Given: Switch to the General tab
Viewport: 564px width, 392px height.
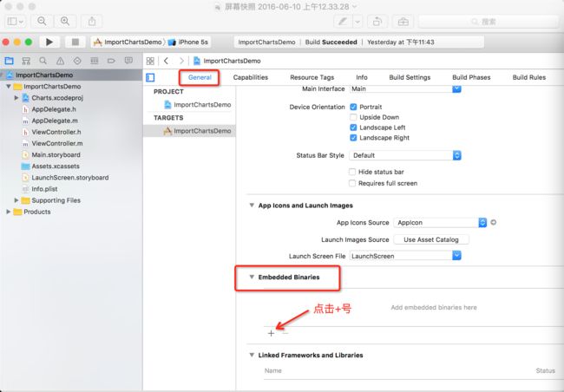Looking at the screenshot, I should tap(200, 77).
